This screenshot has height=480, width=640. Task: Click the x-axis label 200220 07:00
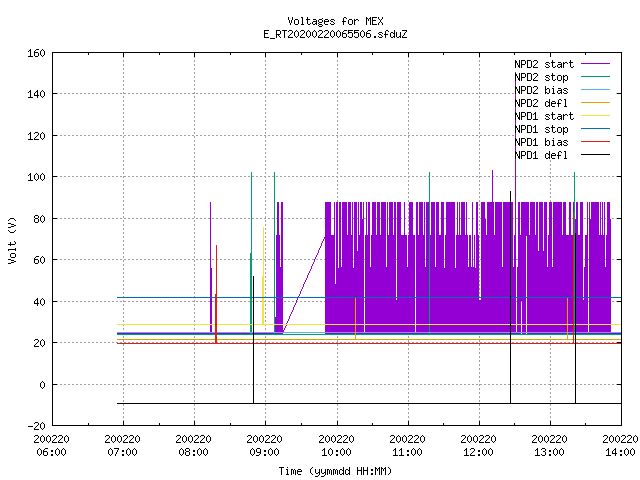(122, 446)
